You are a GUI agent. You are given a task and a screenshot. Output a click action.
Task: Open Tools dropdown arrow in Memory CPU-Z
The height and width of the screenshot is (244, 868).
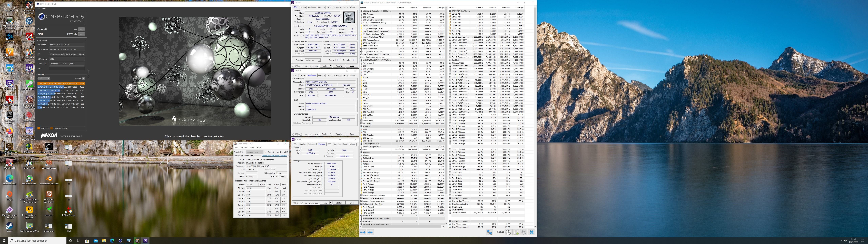pyautogui.click(x=331, y=203)
